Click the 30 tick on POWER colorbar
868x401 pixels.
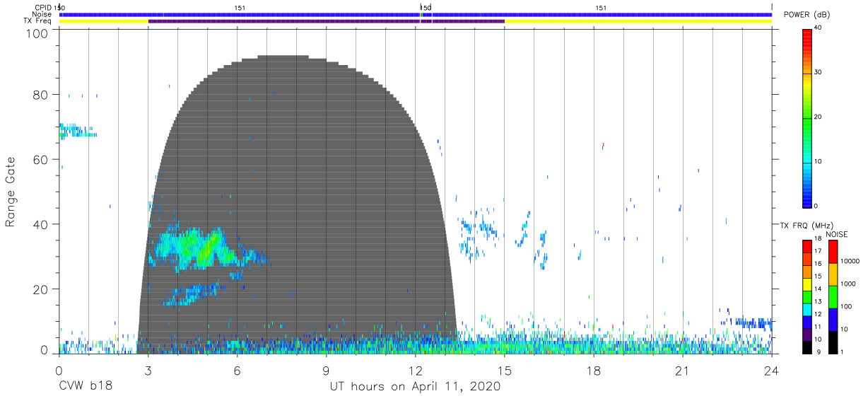[x=819, y=72]
